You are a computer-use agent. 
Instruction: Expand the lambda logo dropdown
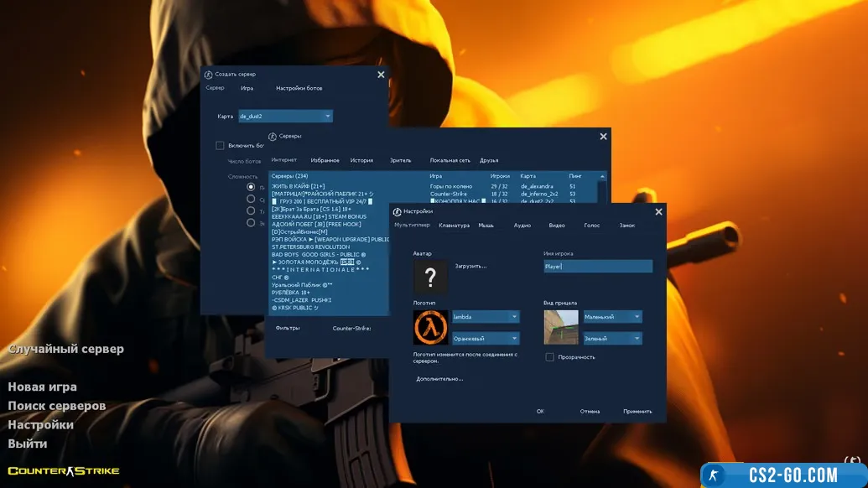(x=514, y=317)
